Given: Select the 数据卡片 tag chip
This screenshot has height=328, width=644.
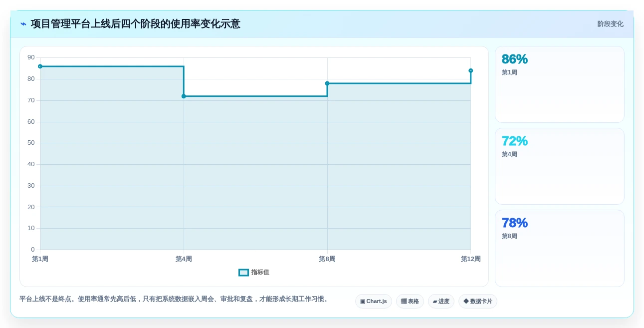Looking at the screenshot, I should 478,302.
